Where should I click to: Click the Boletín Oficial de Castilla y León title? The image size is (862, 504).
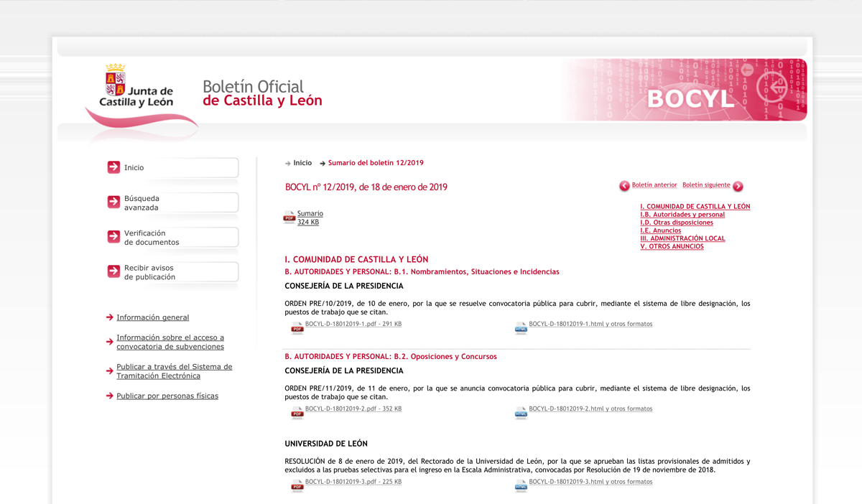[262, 93]
